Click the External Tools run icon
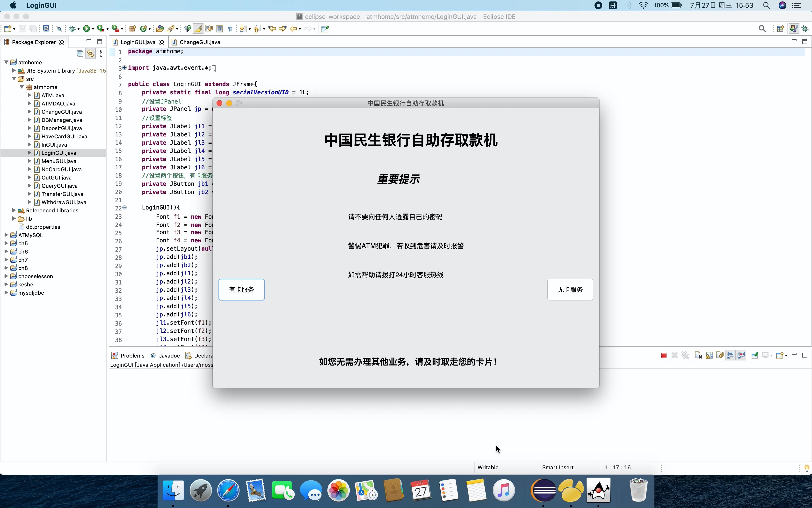The height and width of the screenshot is (508, 812). 116,29
